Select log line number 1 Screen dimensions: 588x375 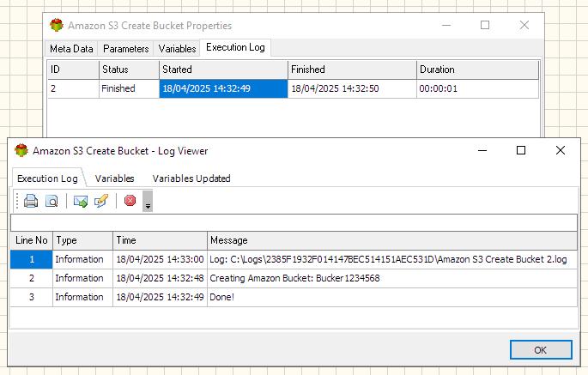coord(32,259)
